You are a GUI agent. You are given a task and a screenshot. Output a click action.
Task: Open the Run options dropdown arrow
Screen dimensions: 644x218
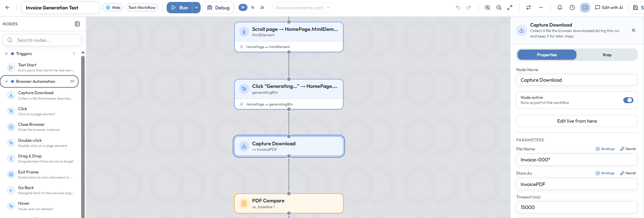coord(196,7)
